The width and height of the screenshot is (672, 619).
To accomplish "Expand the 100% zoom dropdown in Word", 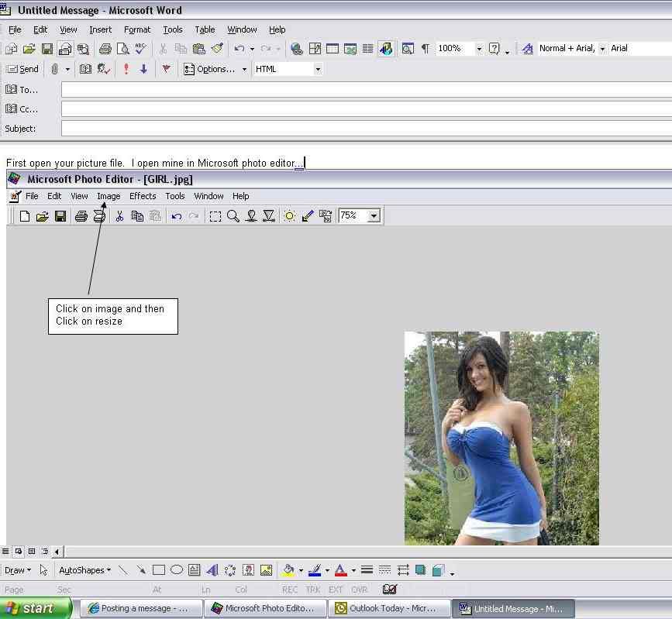I will click(x=479, y=49).
